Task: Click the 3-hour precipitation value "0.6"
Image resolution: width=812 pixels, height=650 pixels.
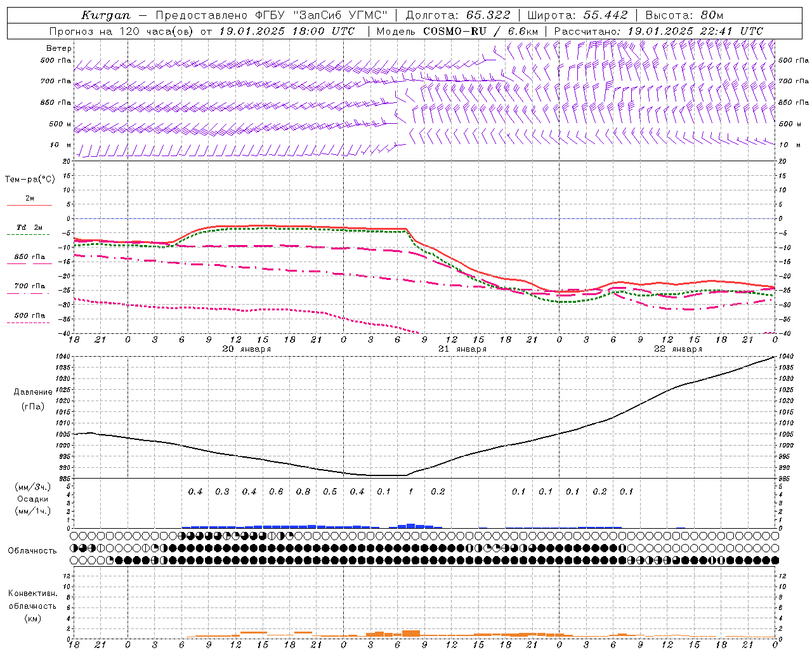Action: [x=276, y=491]
